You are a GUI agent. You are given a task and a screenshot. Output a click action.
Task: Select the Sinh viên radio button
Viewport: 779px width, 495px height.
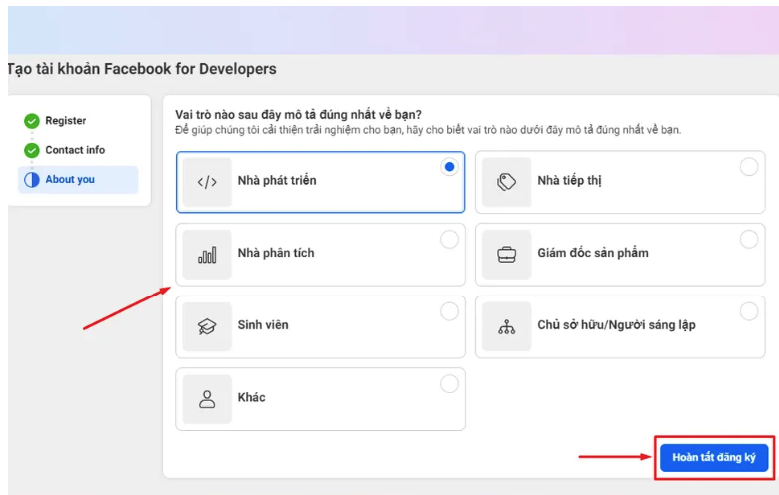[x=449, y=312]
